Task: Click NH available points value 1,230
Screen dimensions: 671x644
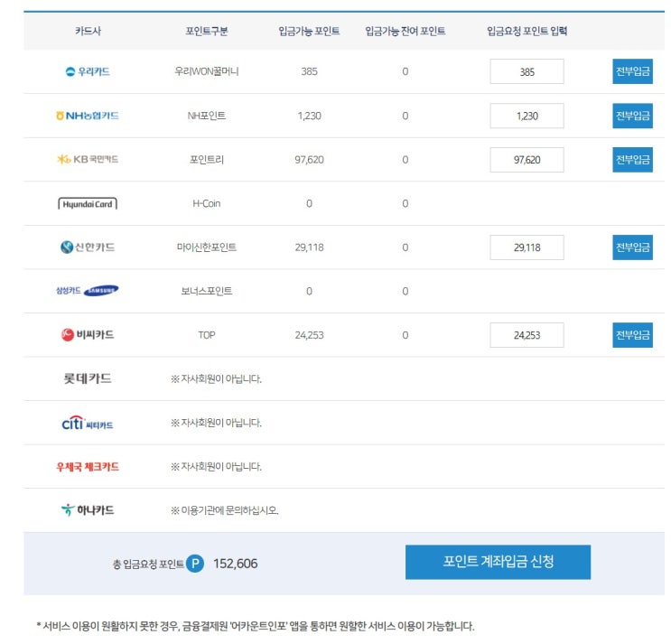Action: click(x=309, y=116)
